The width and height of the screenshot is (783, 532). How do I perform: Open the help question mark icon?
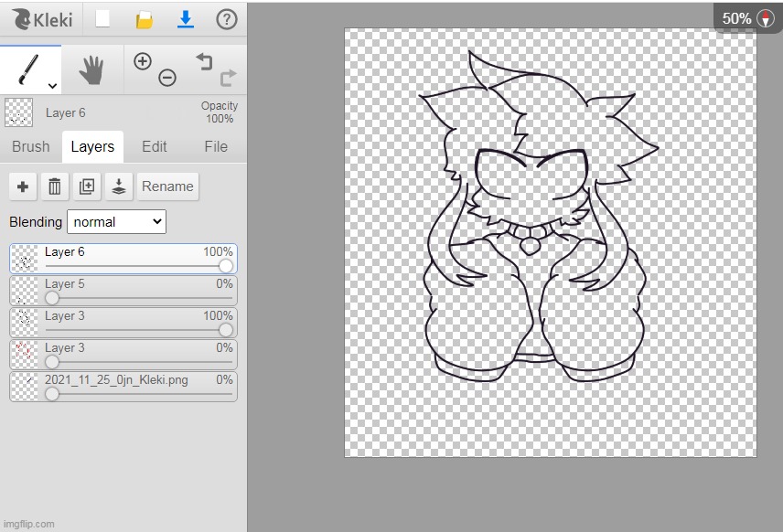[226, 19]
